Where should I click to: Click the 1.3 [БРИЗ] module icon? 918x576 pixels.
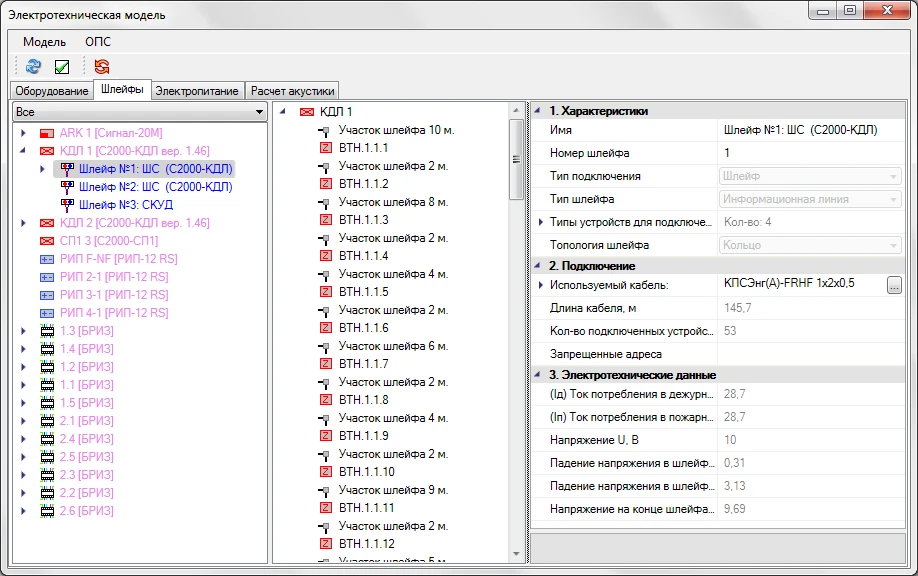click(46, 331)
